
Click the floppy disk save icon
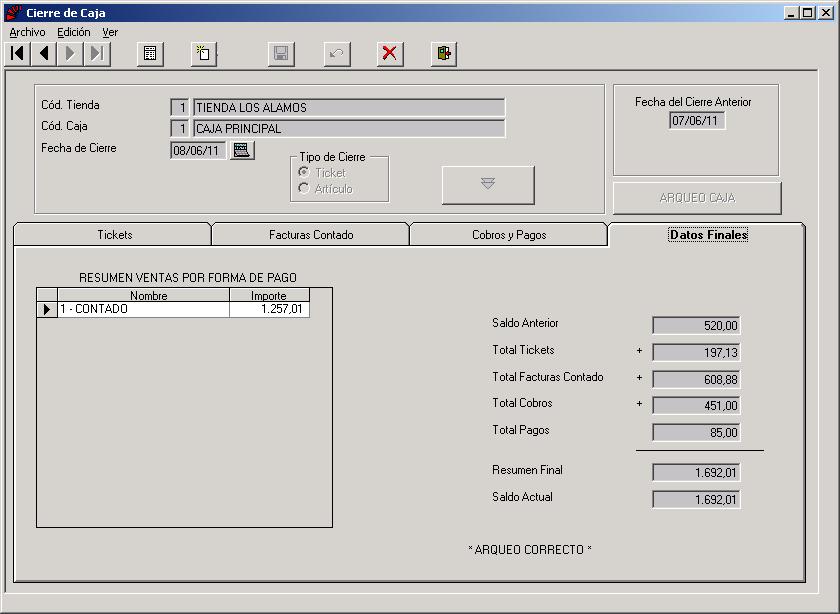(x=281, y=54)
